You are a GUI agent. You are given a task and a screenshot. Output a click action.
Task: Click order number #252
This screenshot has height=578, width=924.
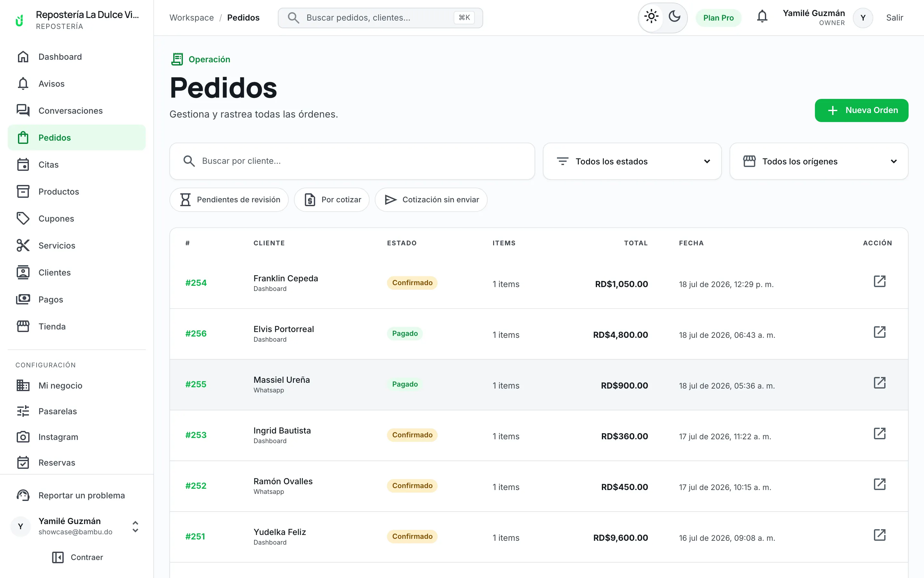point(196,486)
